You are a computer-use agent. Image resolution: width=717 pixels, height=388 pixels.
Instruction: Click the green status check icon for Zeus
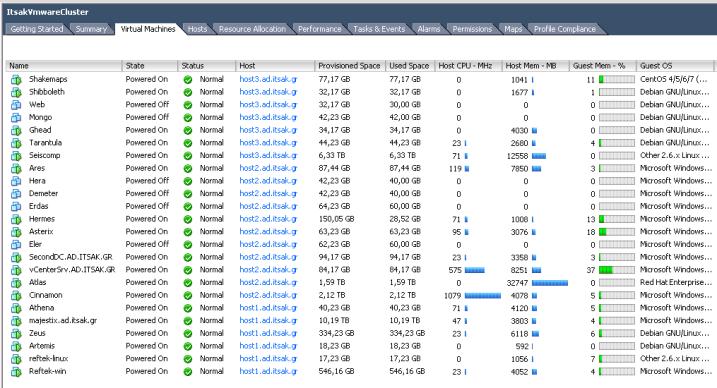point(187,334)
